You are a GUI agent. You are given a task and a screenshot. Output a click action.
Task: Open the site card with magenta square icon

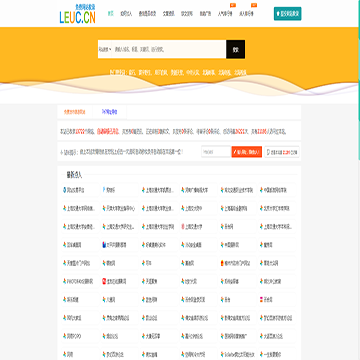(x=277, y=300)
